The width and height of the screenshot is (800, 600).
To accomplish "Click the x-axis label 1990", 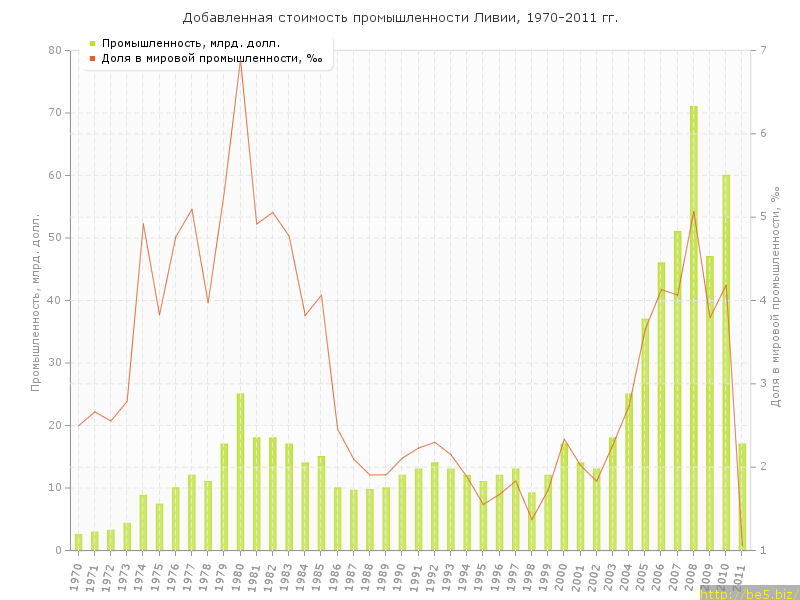I will point(402,574).
